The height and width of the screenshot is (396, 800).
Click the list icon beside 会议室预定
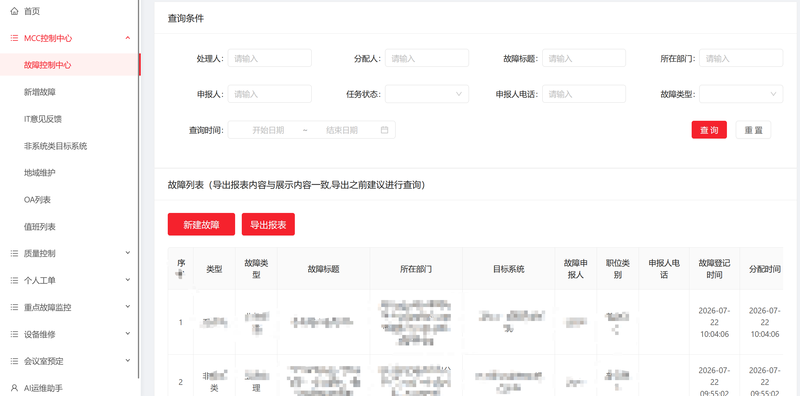click(14, 361)
